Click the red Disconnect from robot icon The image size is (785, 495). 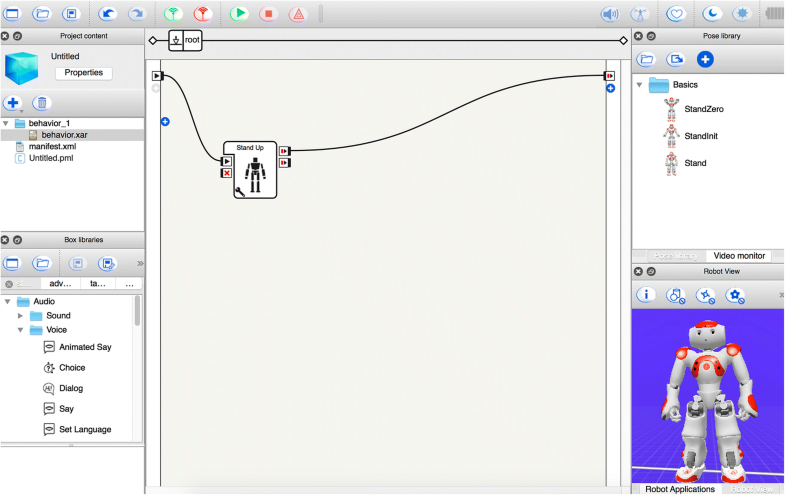[203, 14]
